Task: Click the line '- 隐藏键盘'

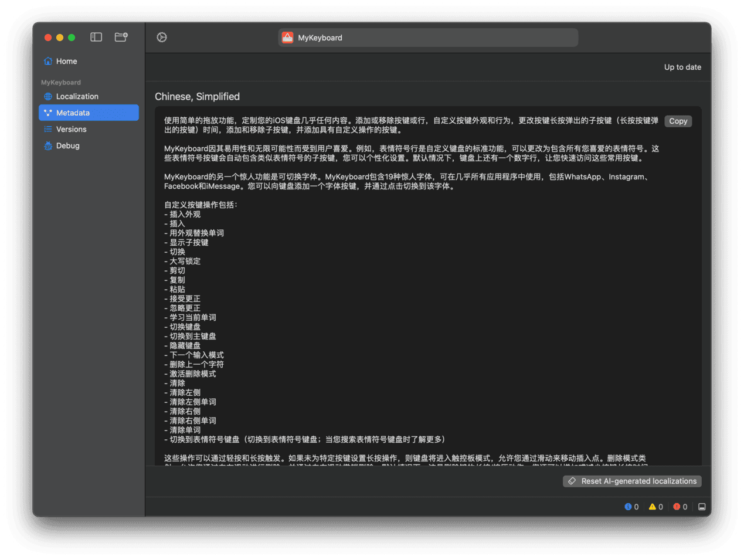Action: point(182,345)
